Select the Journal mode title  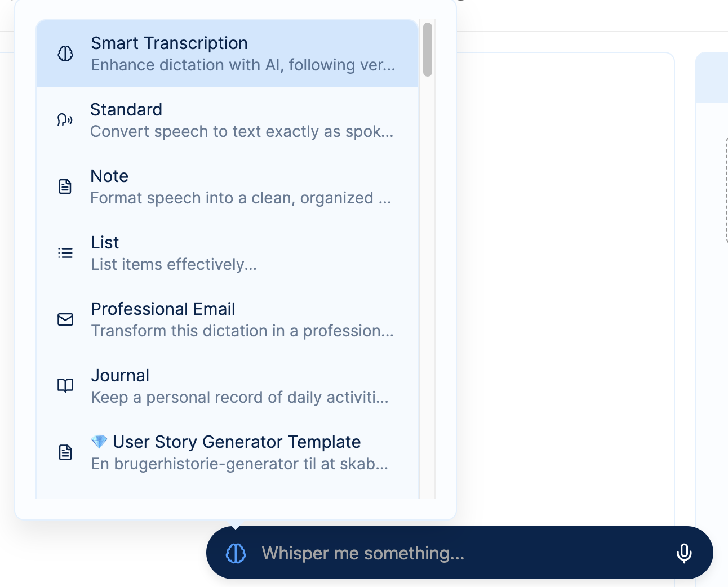120,376
